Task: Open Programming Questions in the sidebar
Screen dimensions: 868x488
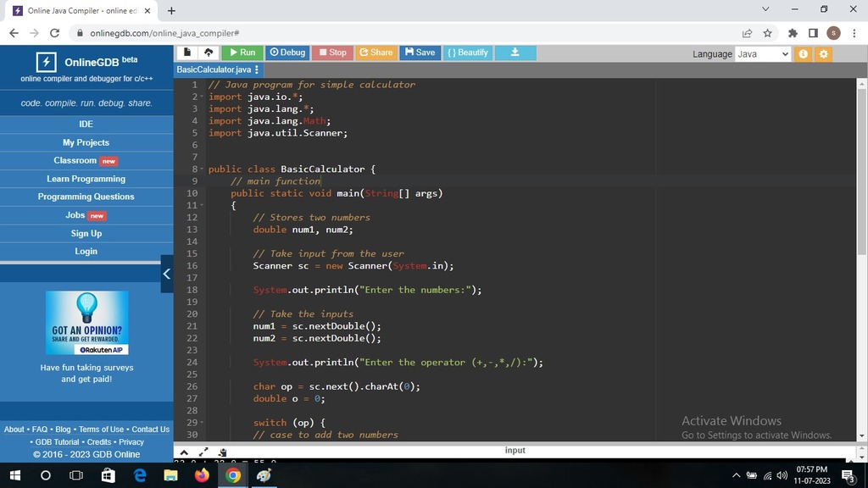Action: (x=86, y=197)
